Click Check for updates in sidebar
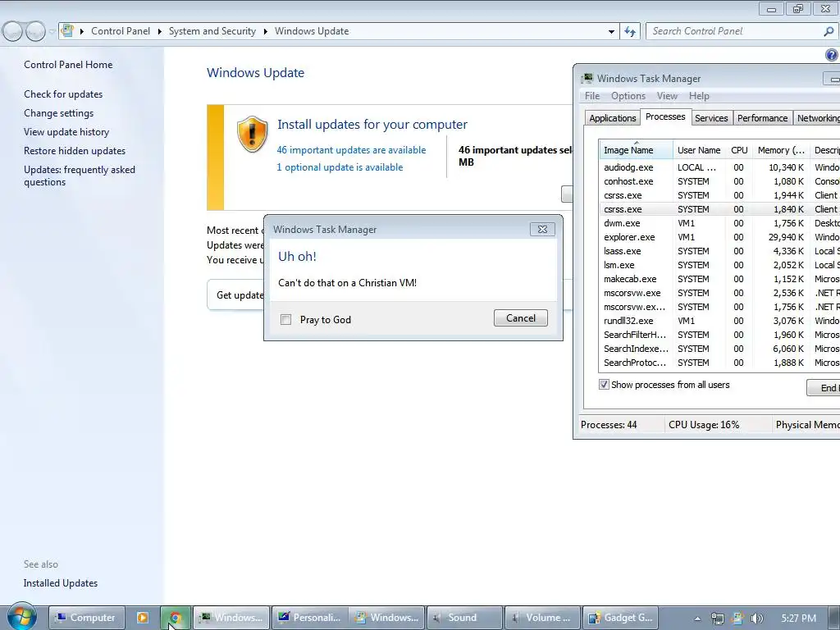Screen dimensions: 840x630 tap(63, 94)
